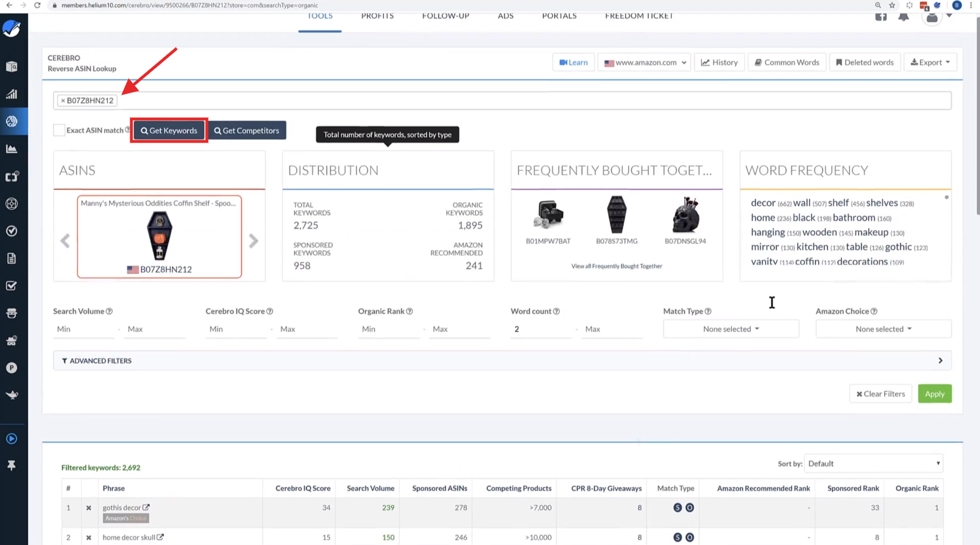This screenshot has width=980, height=545.
Task: Click the Word count help icon
Action: (x=556, y=311)
